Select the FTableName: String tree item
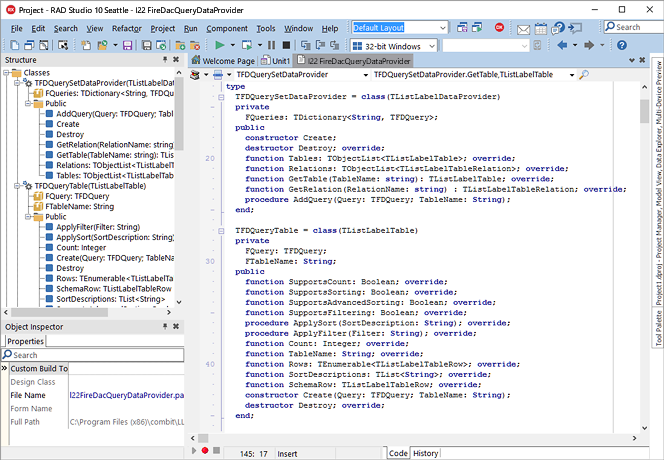664x460 pixels. click(80, 207)
